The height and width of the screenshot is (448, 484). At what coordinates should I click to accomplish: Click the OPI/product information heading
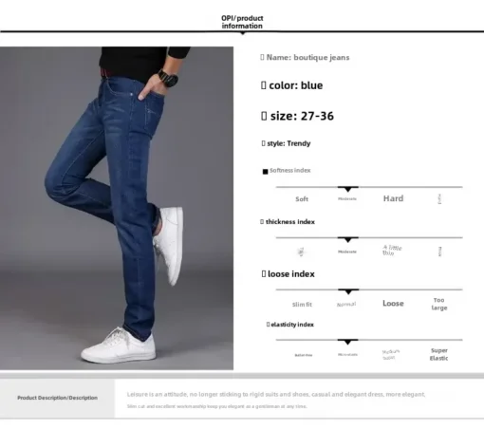(242, 22)
